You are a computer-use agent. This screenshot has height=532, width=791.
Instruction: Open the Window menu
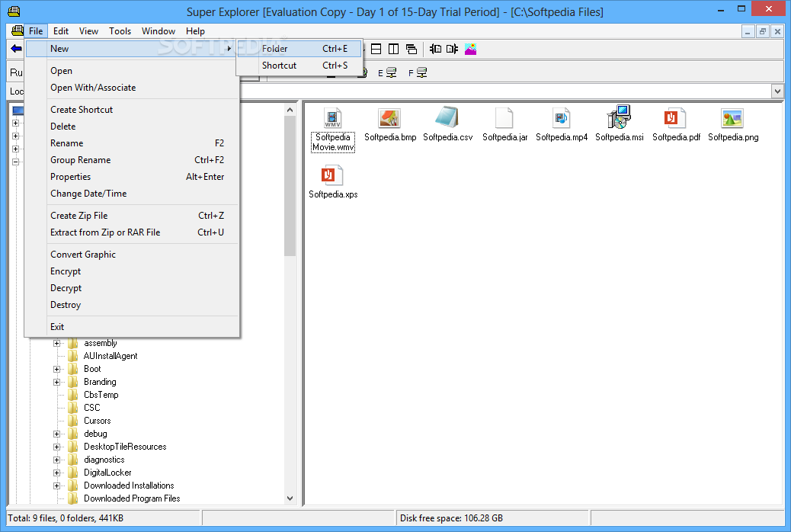click(x=158, y=30)
